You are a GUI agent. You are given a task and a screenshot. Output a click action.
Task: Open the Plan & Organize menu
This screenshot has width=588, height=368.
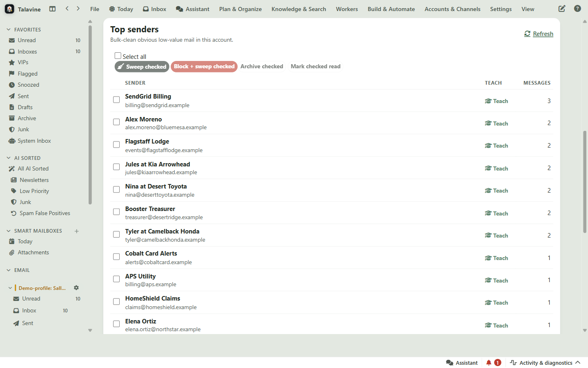241,9
